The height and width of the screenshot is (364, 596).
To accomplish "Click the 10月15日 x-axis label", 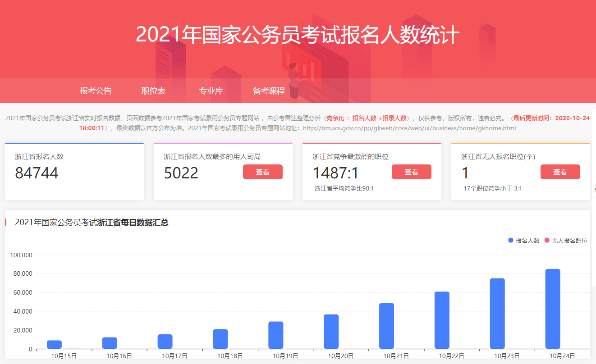I will click(x=64, y=356).
